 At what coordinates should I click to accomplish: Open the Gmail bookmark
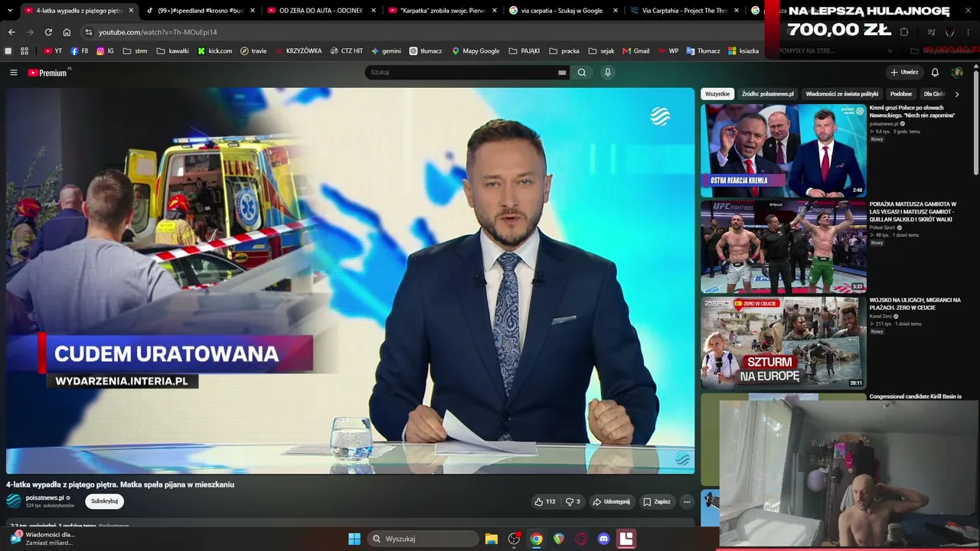click(x=636, y=51)
